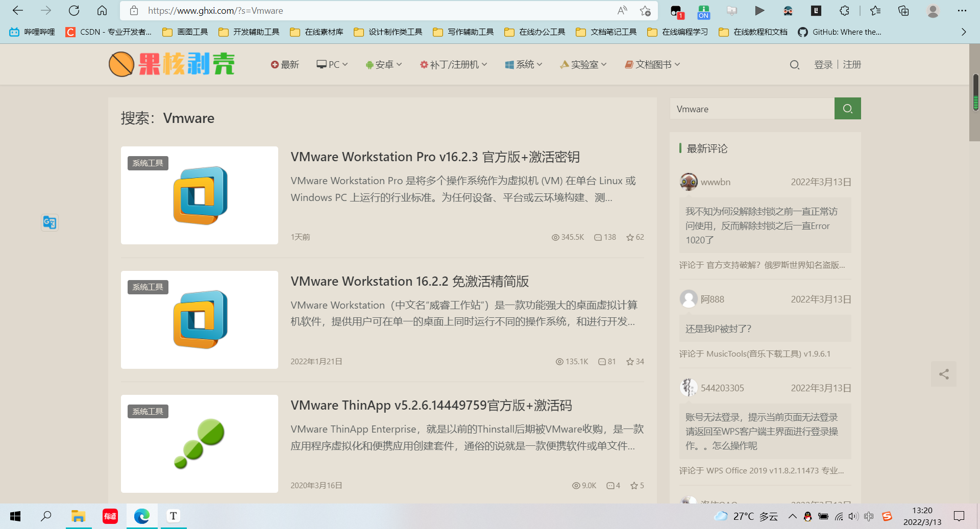Click the translate floating icon

[50, 222]
